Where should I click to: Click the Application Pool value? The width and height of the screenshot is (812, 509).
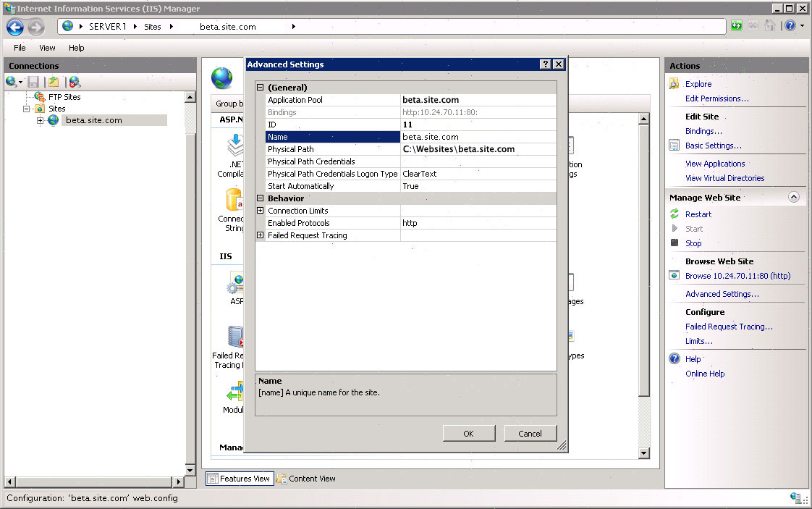pyautogui.click(x=478, y=100)
